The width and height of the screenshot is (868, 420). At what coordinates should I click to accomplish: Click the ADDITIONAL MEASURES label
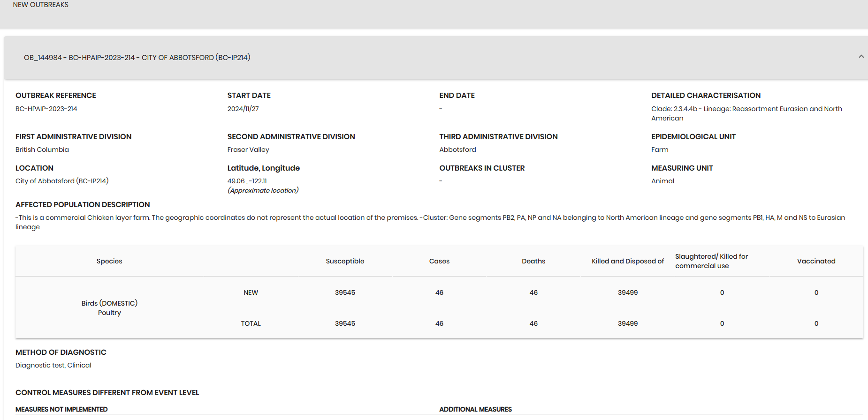476,409
